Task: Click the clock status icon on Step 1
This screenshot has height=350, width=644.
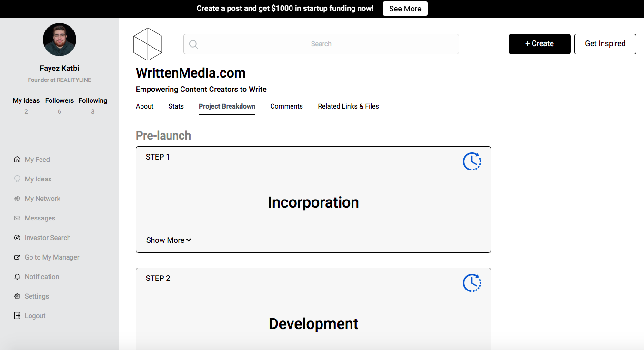Action: [472, 162]
